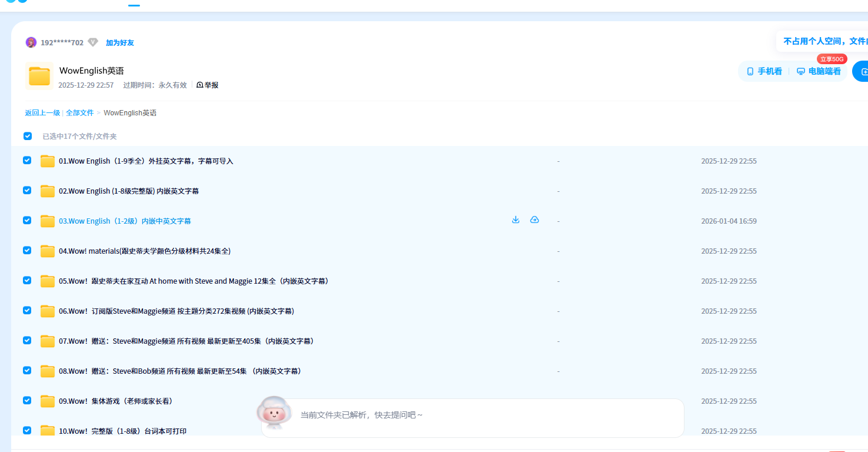Open folder 02.Wow English (1-8级完整版) 内嵌英文字幕

[x=129, y=191]
